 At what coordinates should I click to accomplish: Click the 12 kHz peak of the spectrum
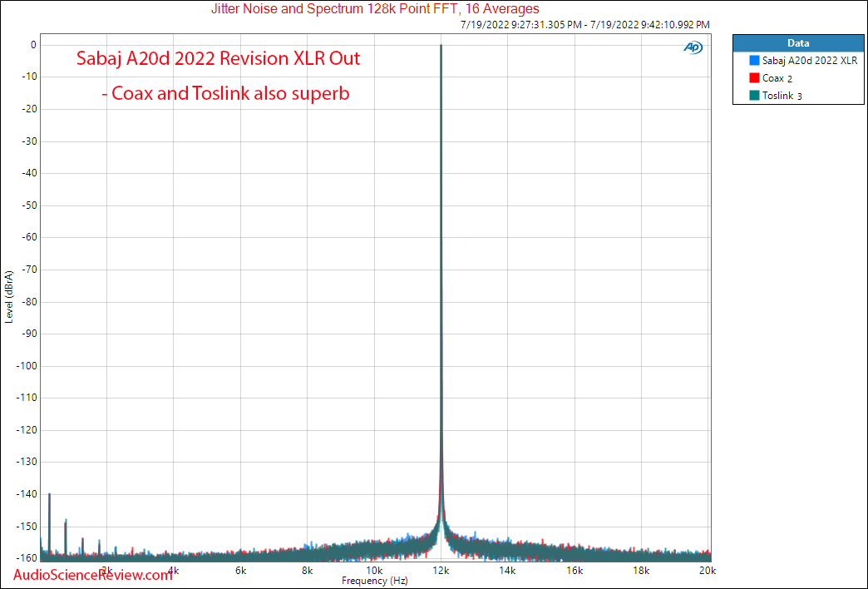[441, 46]
